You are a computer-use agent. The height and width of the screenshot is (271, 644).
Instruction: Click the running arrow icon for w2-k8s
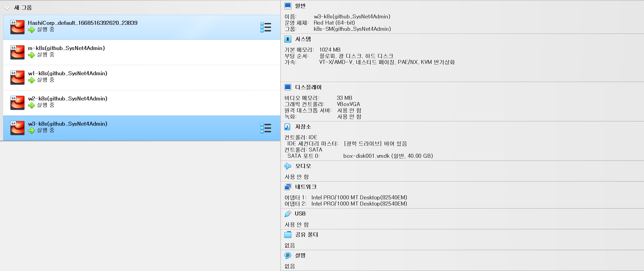(x=31, y=106)
